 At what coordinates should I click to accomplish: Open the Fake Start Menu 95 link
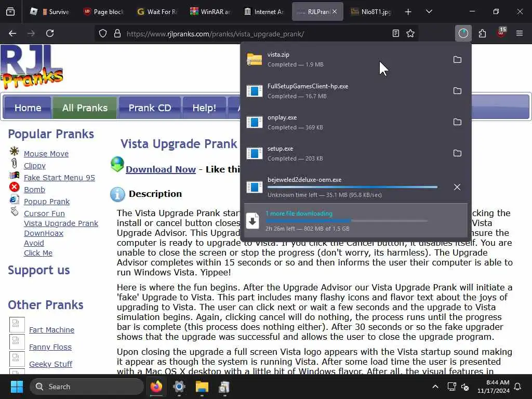pyautogui.click(x=59, y=178)
